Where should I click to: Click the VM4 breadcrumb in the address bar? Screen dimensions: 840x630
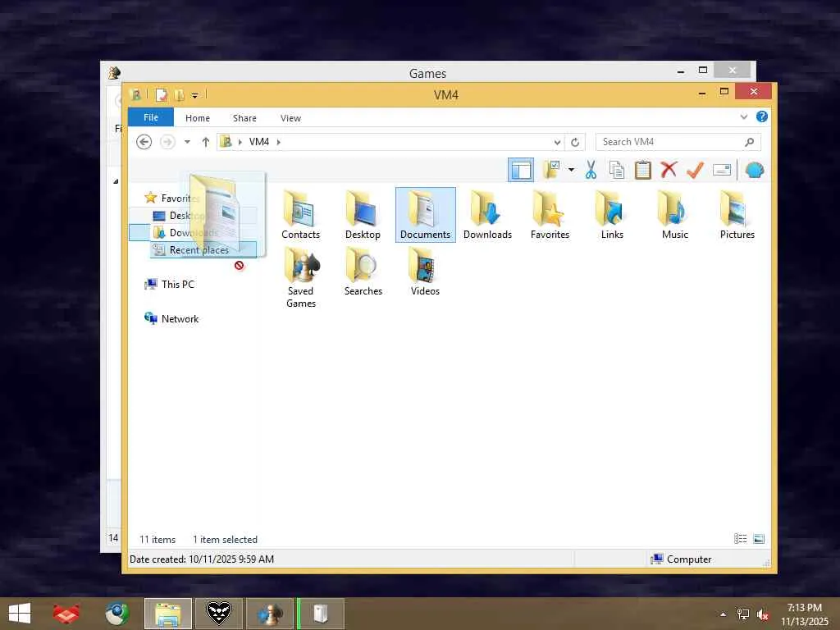(x=258, y=142)
